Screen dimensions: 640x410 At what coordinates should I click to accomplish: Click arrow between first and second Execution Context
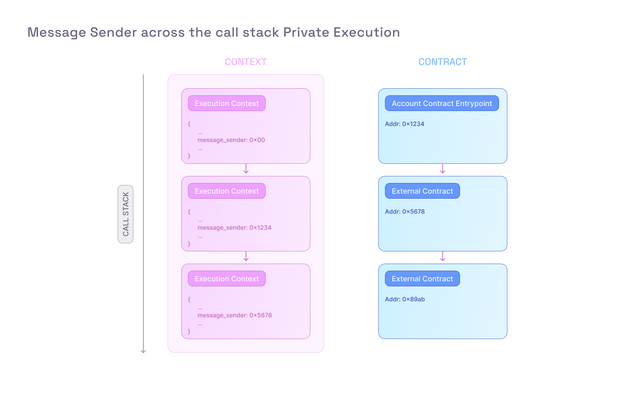246,168
